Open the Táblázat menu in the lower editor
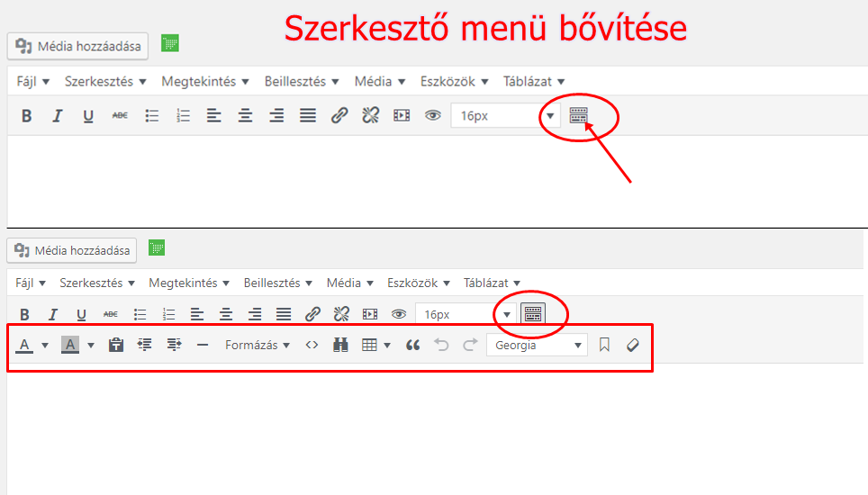This screenshot has width=868, height=495. click(492, 283)
